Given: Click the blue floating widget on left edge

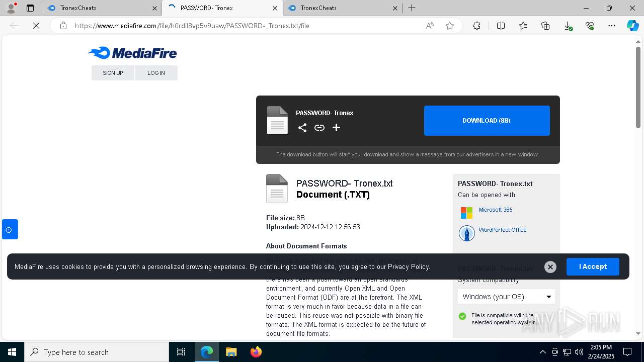Looking at the screenshot, I should coord(10,229).
